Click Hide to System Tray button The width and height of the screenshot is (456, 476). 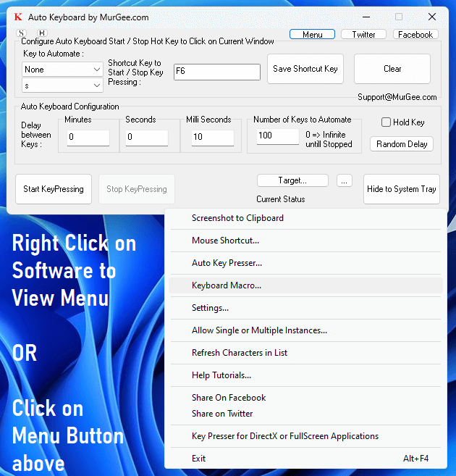coord(401,189)
